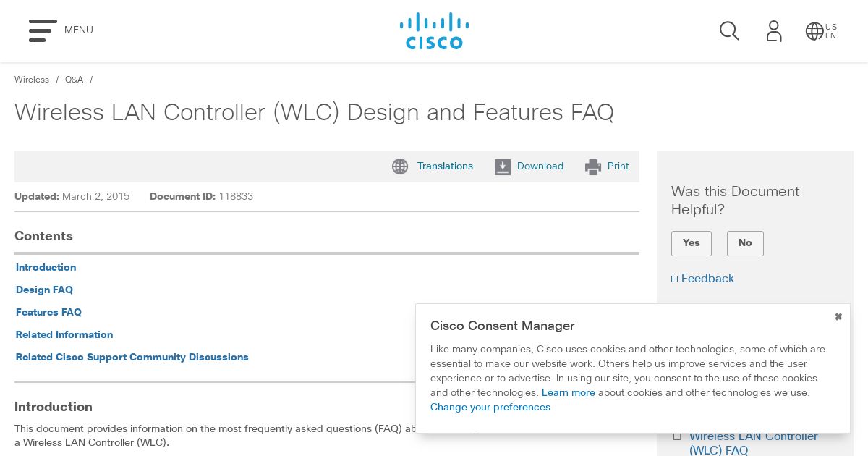Click the printer icon

[x=593, y=167]
